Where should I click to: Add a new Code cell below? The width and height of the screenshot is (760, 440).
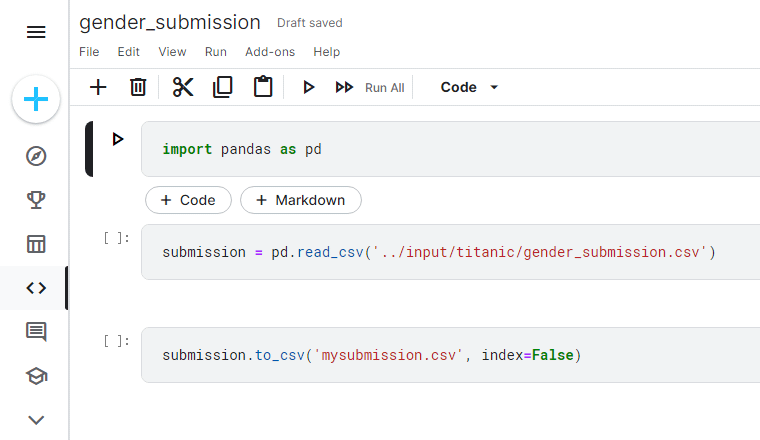click(x=188, y=200)
